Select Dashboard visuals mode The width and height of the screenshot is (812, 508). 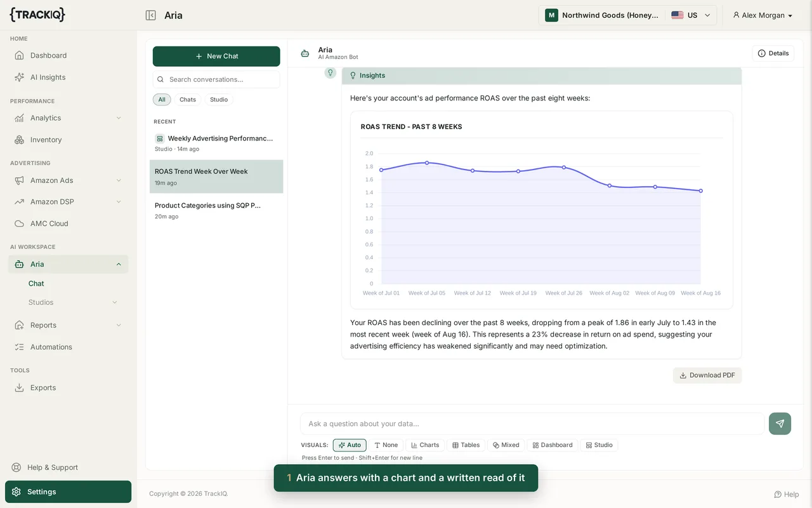click(553, 445)
